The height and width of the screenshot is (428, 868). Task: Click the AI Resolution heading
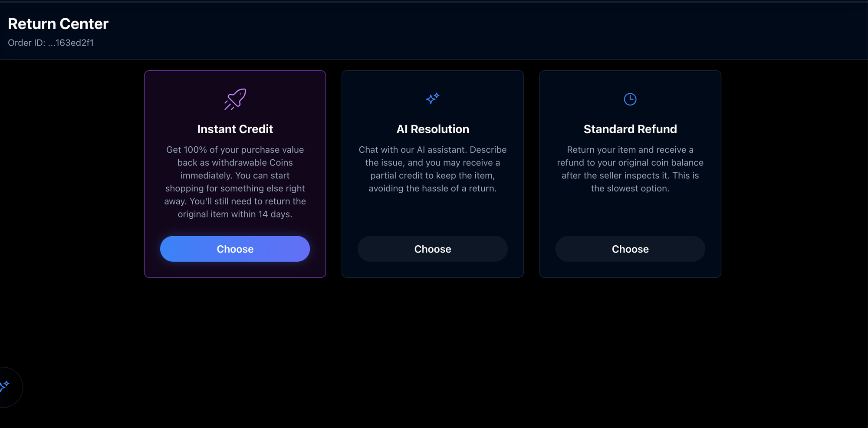(x=433, y=129)
